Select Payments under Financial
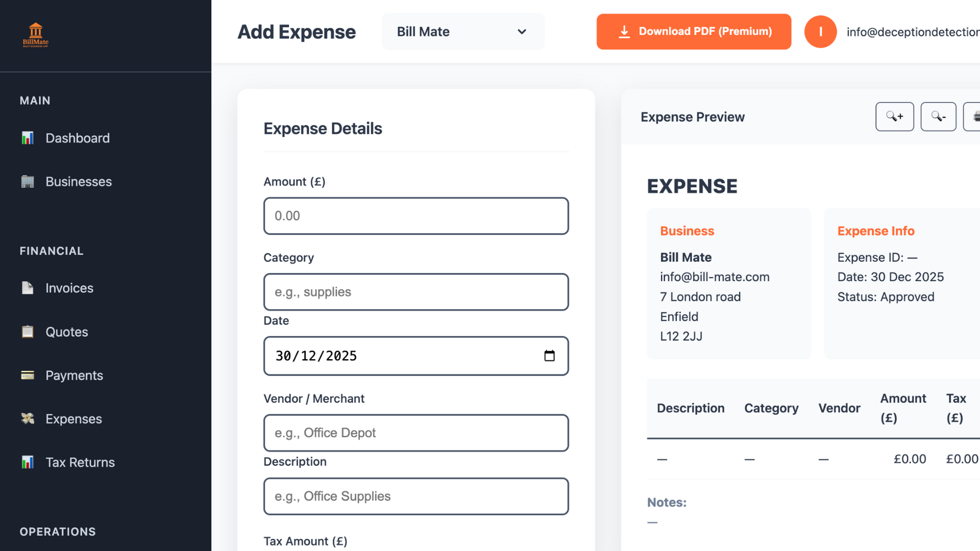The width and height of the screenshot is (980, 551). coord(75,375)
